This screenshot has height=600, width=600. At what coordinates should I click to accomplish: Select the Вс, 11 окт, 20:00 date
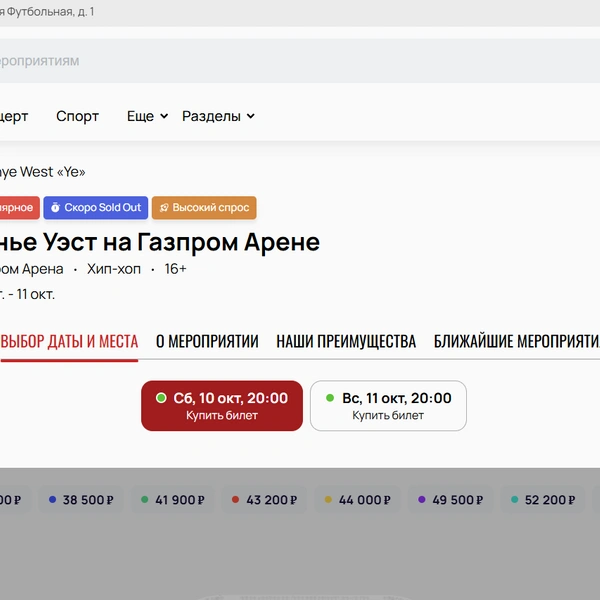click(x=388, y=406)
